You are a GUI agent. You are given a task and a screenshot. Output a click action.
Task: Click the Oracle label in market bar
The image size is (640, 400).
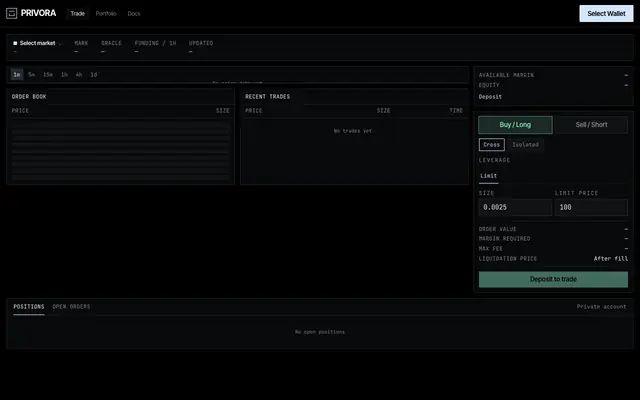tap(111, 43)
